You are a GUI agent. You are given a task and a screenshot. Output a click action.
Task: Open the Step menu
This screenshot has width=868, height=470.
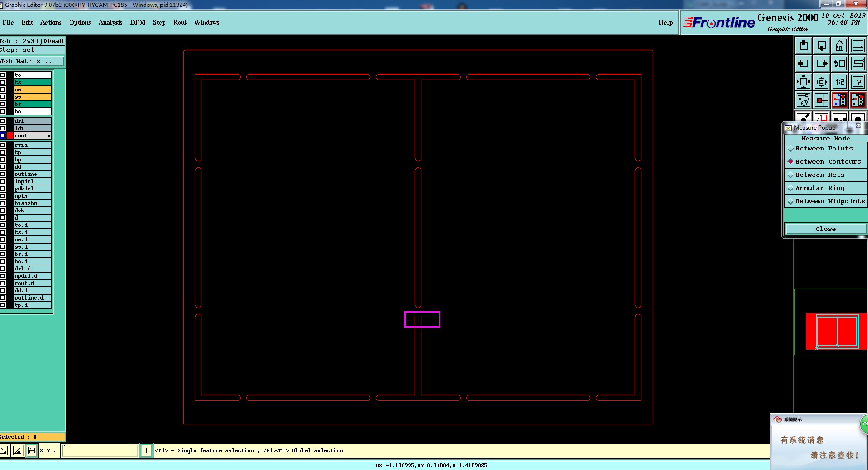pyautogui.click(x=159, y=22)
